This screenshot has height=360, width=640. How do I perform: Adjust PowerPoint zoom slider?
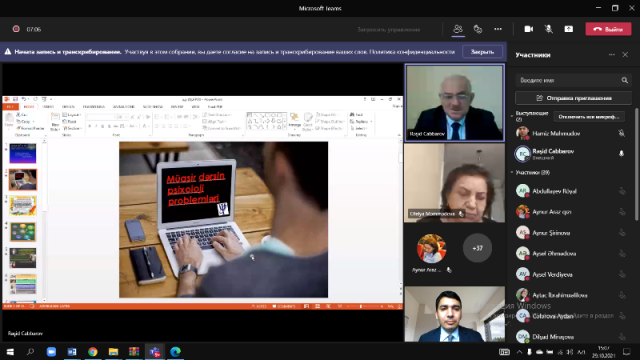click(x=361, y=306)
